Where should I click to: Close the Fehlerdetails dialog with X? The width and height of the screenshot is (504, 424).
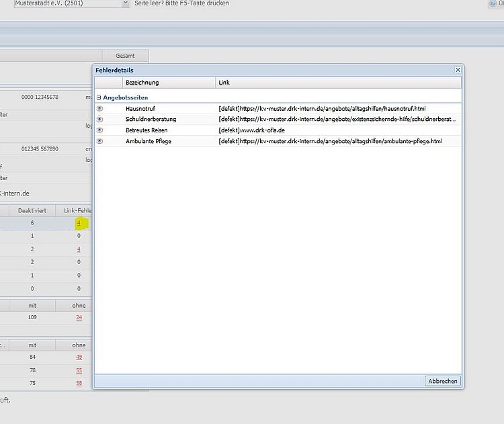[458, 69]
